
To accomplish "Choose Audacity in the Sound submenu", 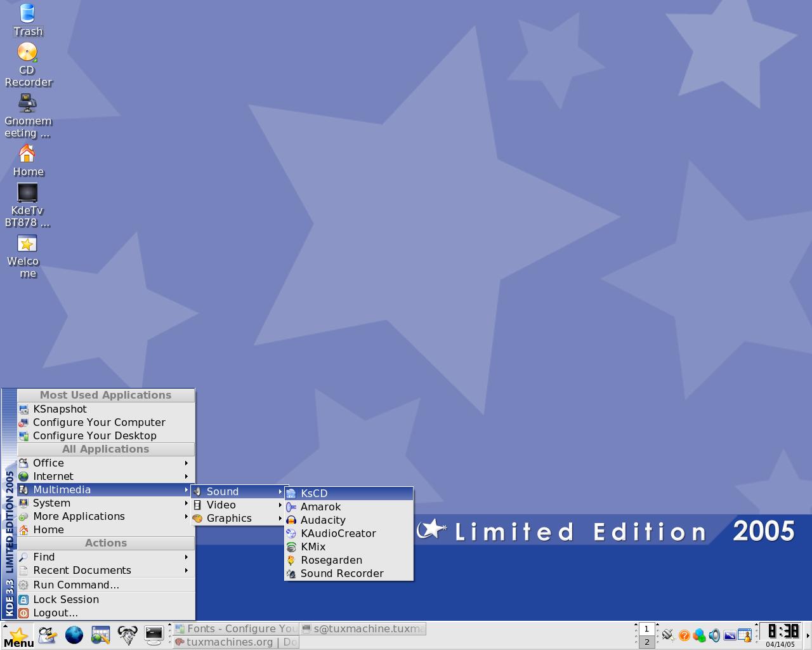I will tap(349, 520).
